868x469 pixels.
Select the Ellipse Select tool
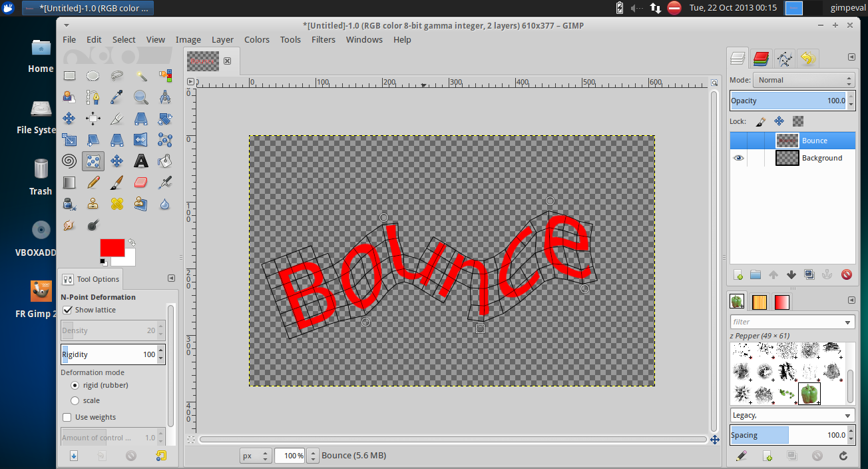(93, 75)
